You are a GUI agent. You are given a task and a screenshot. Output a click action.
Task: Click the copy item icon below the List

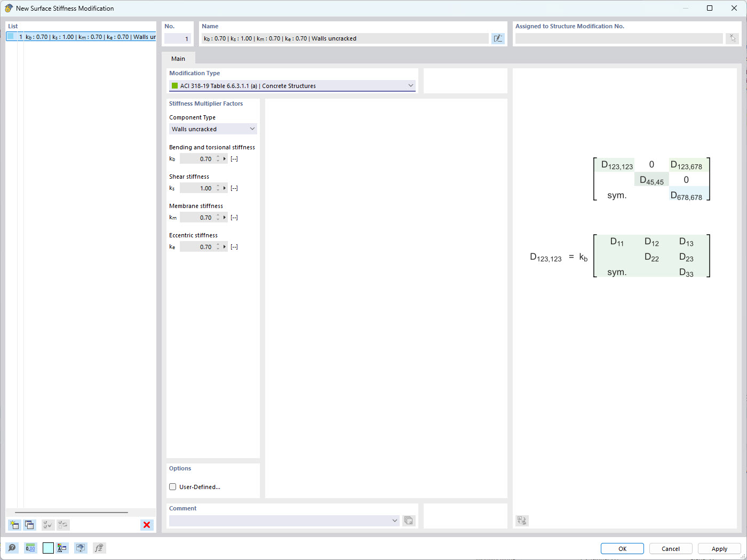pos(29,525)
